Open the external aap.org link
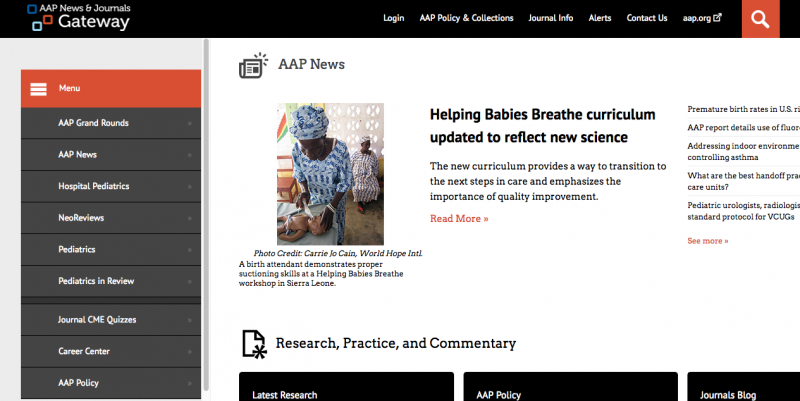Viewport: 800px width, 401px height. (702, 18)
